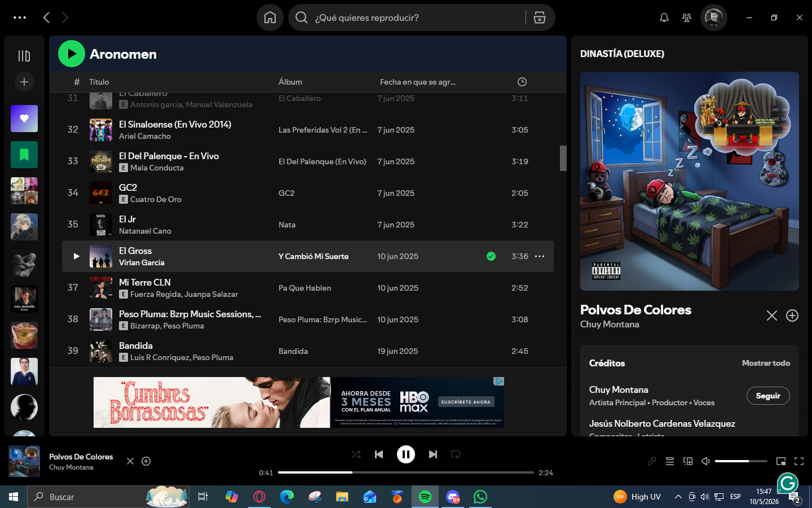Toggle repeat mode
This screenshot has height=508, width=812.
click(456, 454)
